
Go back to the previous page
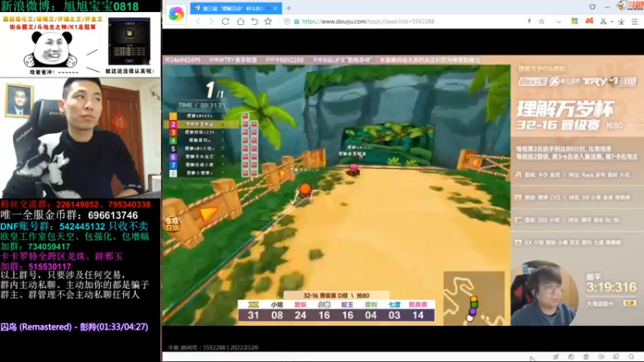coord(198,22)
